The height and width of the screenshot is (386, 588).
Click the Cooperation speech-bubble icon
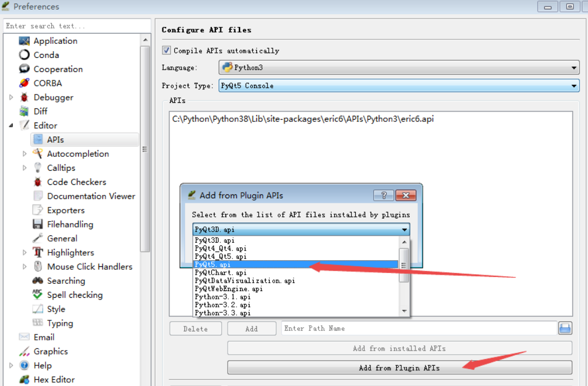(x=24, y=69)
